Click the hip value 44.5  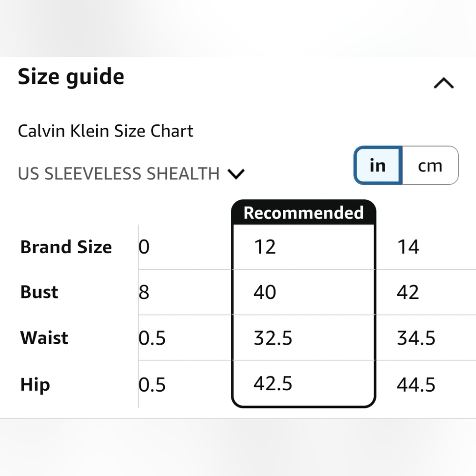point(416,384)
